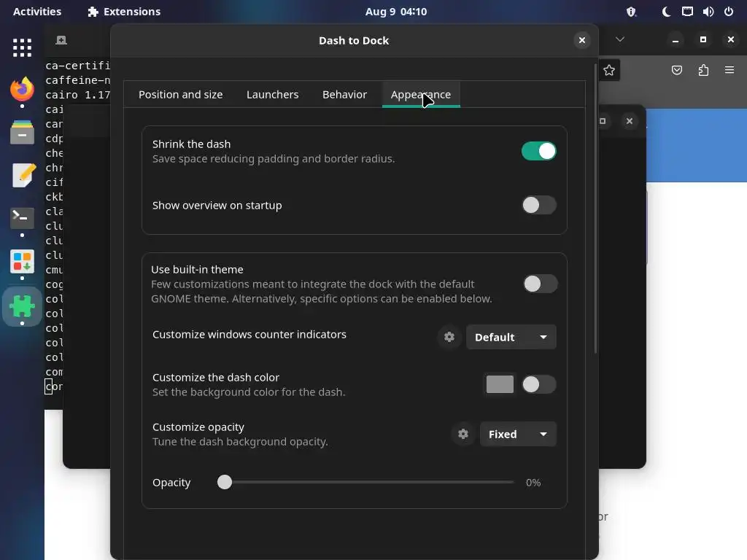Screen dimensions: 747x560
Task: Enable Show overview on startup switch
Action: [539, 205]
